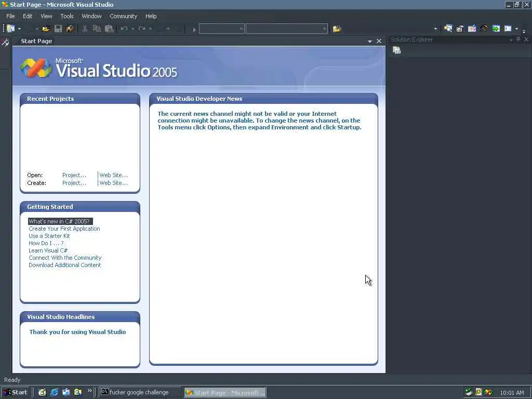Click Open Web Site link
Image resolution: width=532 pixels, height=399 pixels.
(x=113, y=175)
